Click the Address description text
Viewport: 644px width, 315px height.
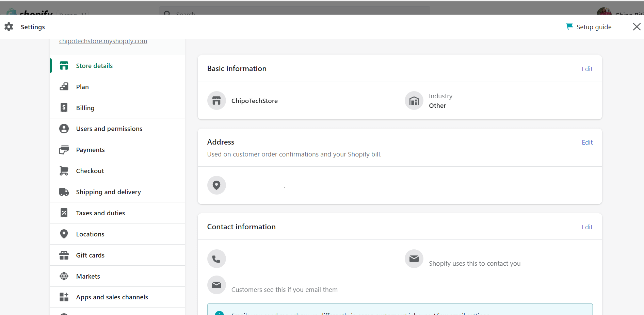(294, 154)
